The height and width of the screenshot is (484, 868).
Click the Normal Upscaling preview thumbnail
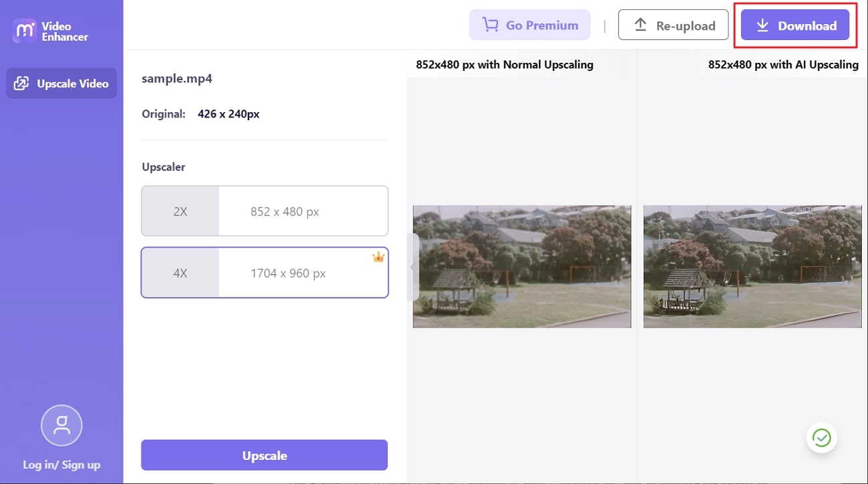[x=521, y=266]
